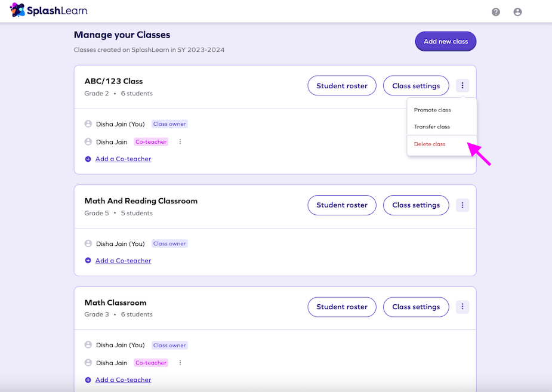552x392 pixels.
Task: Open Student roster for Math Classroom
Action: pyautogui.click(x=342, y=307)
